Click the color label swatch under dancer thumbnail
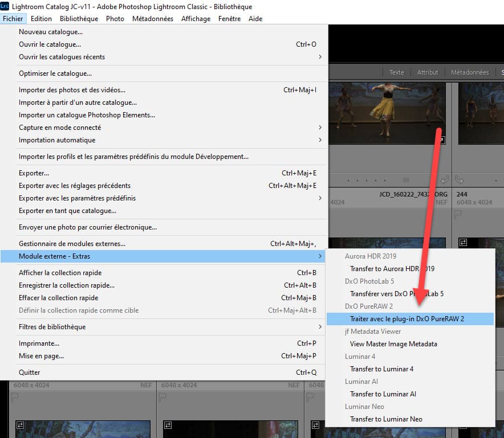The image size is (504, 438). [407, 180]
